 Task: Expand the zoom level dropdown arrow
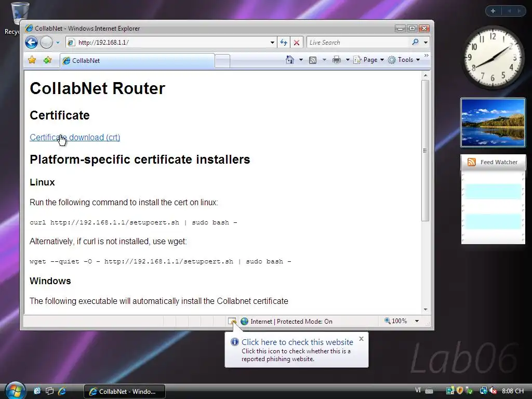pos(417,321)
